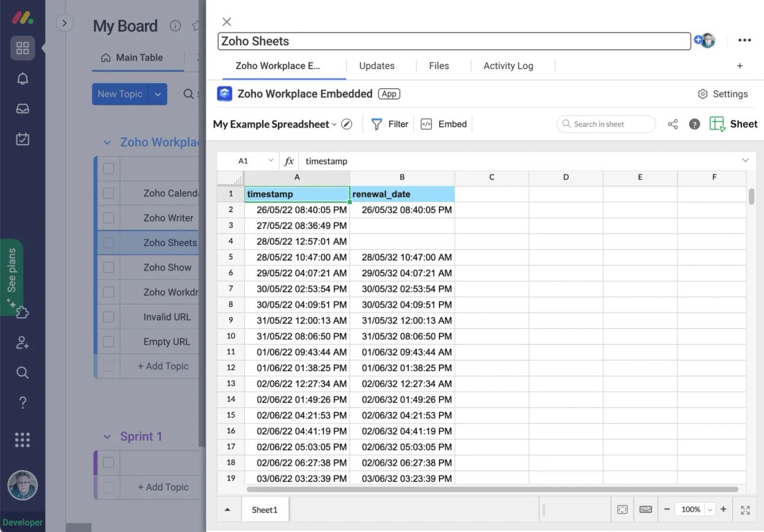Open the help question mark in sidebar

[x=23, y=402]
